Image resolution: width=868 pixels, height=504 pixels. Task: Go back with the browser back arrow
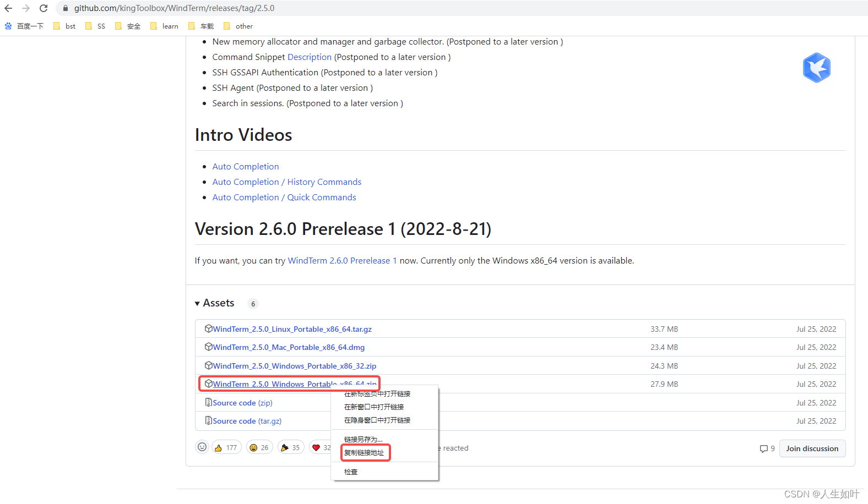(x=8, y=8)
